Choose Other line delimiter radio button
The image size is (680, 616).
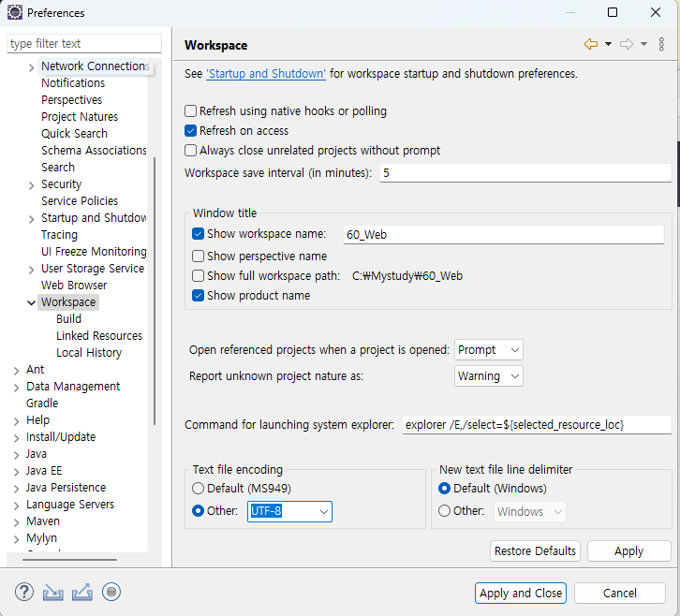pos(444,511)
